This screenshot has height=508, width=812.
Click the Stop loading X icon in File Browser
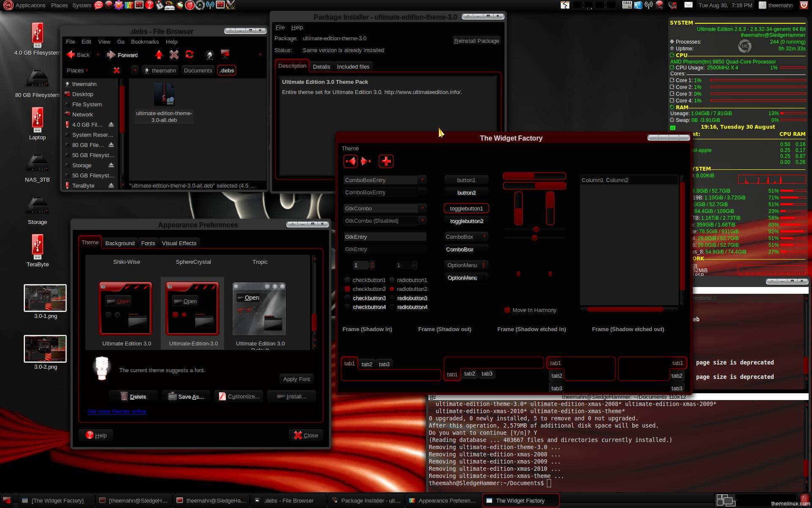point(174,54)
